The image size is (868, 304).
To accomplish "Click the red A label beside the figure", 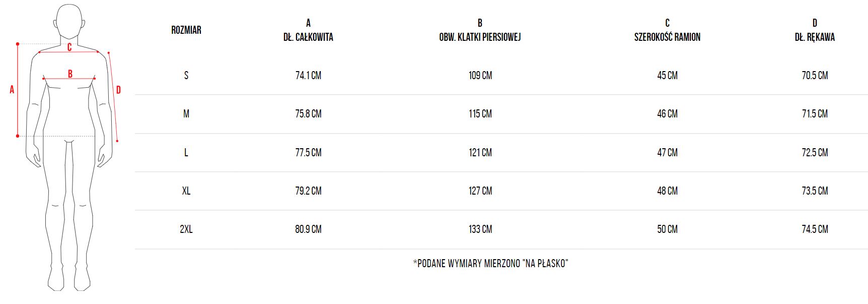I will [x=12, y=90].
